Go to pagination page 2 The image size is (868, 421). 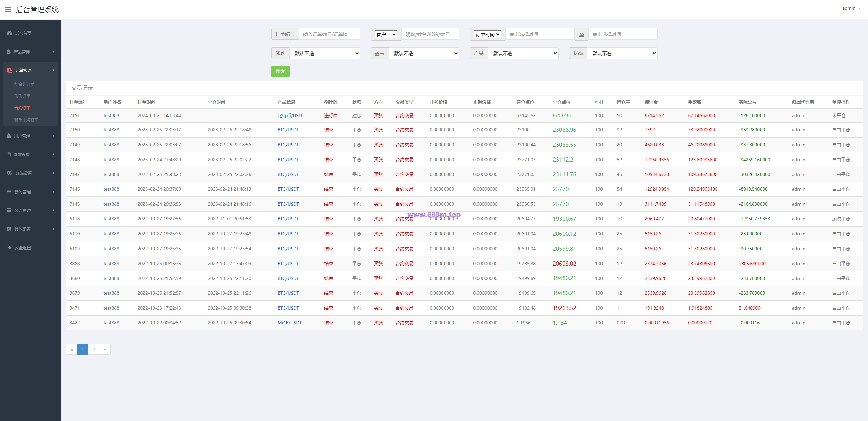(94, 349)
